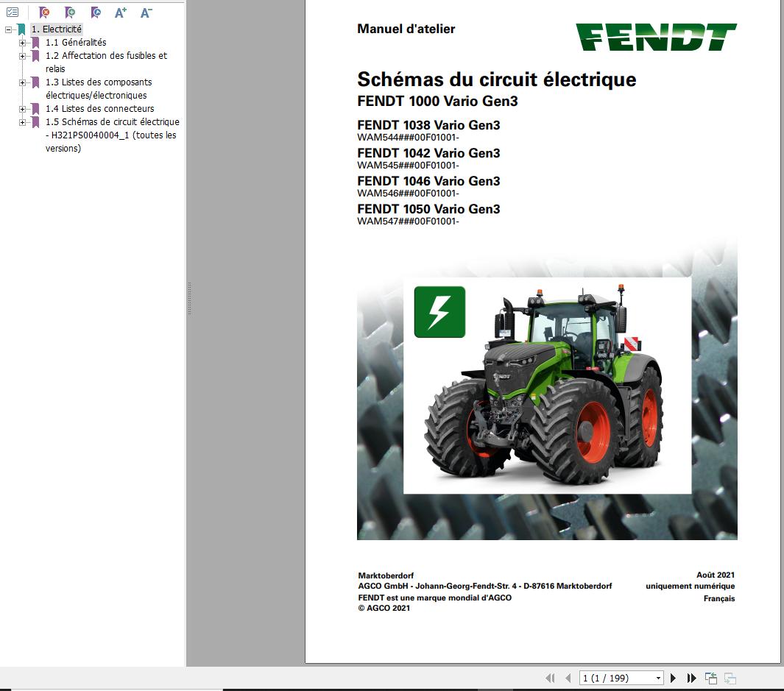This screenshot has height=691, width=784.
Task: Click the delete bookmark icon
Action: 44,12
